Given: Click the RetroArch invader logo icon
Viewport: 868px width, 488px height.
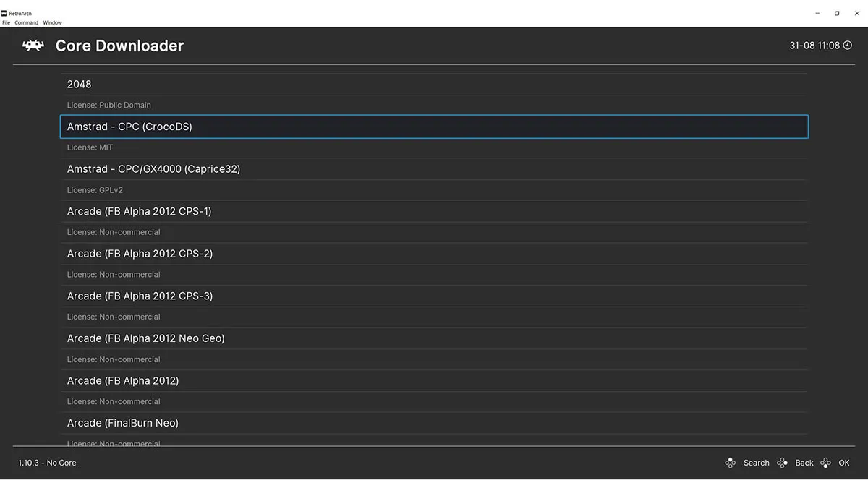Looking at the screenshot, I should [x=33, y=46].
